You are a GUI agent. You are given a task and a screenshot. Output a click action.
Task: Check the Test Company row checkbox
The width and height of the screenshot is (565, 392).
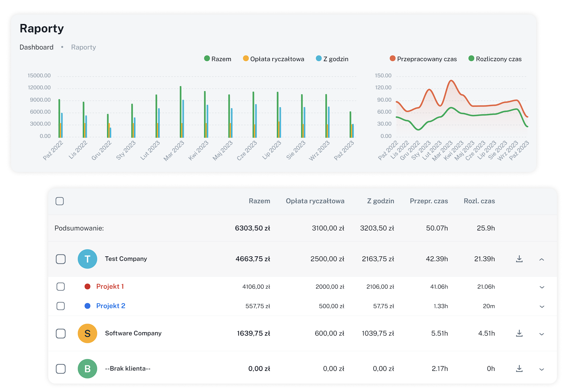tap(61, 259)
